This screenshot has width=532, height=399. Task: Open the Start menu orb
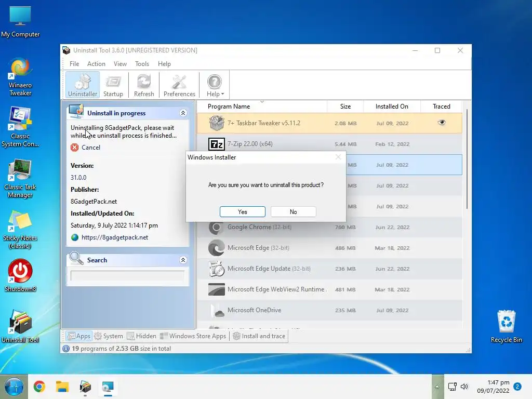coord(14,387)
